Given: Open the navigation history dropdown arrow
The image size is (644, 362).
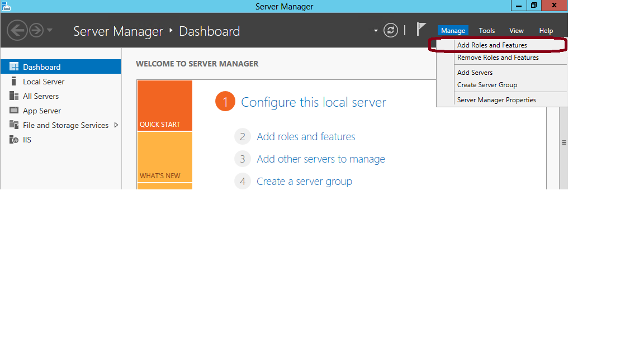Looking at the screenshot, I should click(x=50, y=30).
